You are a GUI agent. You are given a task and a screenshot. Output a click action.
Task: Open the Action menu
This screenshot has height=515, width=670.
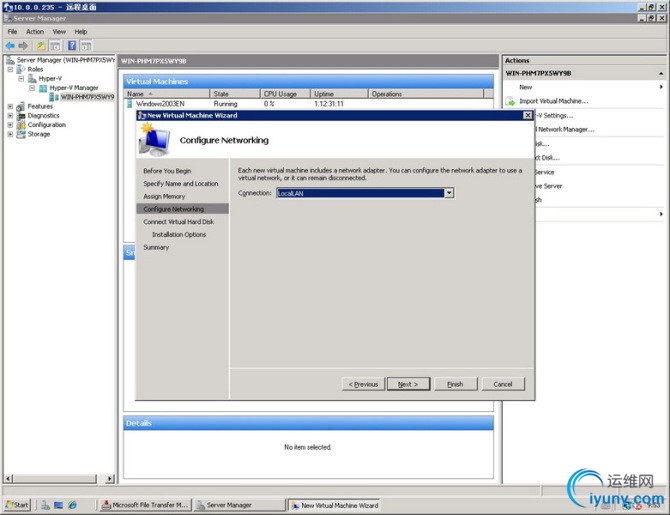(35, 32)
